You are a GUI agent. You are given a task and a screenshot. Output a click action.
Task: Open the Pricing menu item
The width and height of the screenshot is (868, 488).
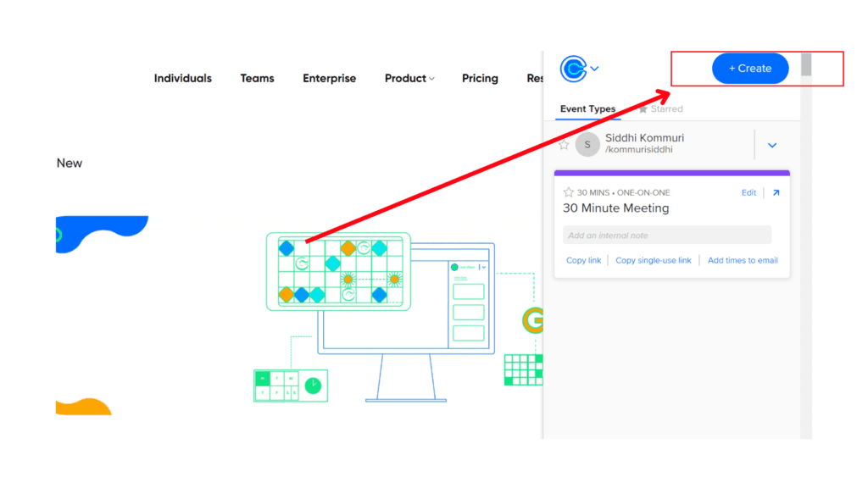(480, 78)
